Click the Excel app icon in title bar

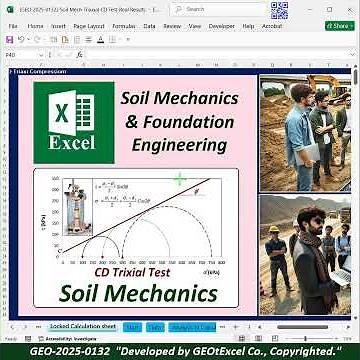click(x=10, y=10)
